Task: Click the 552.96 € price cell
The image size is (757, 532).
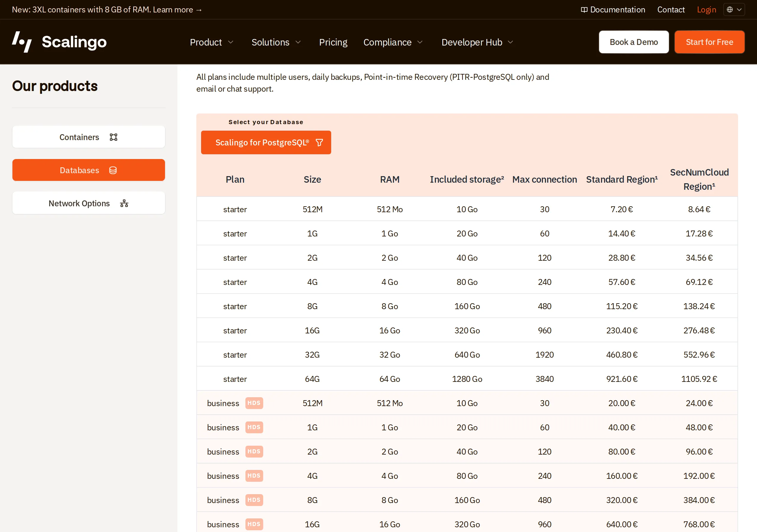Action: (699, 355)
